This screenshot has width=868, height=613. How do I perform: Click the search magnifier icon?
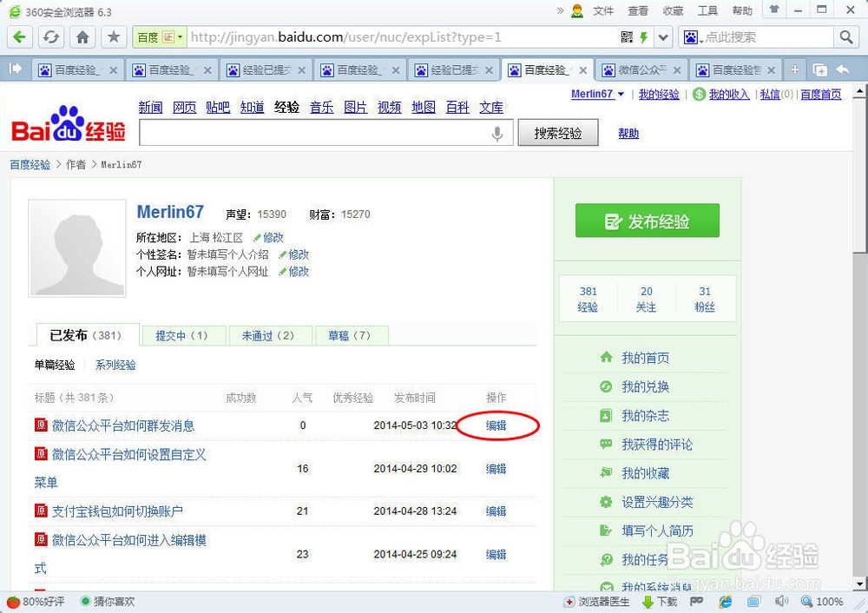coord(845,37)
